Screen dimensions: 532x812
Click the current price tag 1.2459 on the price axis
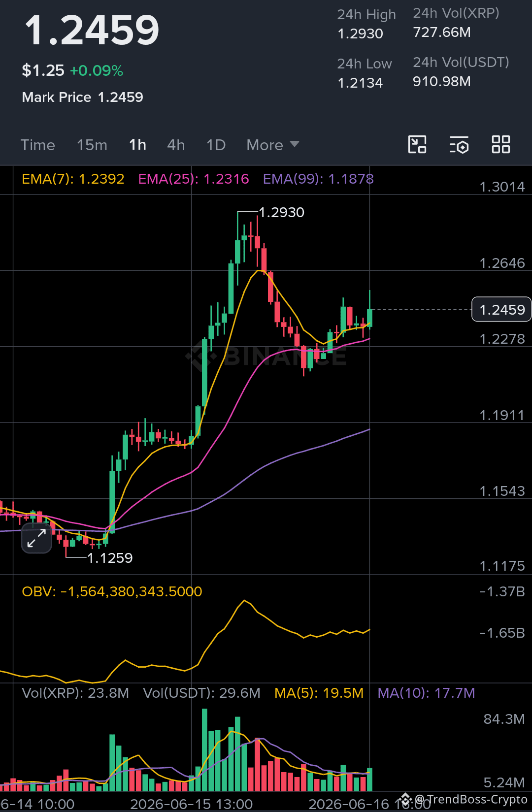[x=501, y=309]
